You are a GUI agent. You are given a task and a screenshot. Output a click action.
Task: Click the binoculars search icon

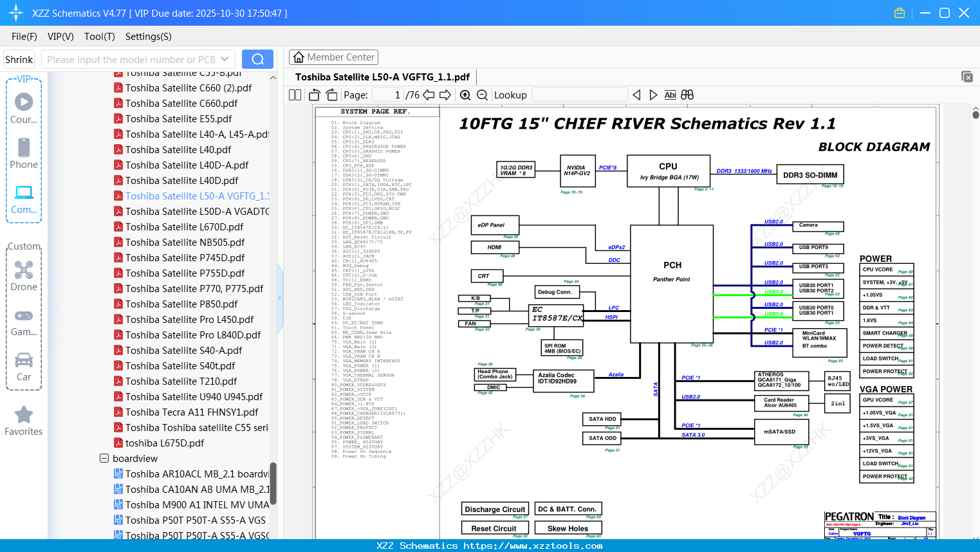687,95
